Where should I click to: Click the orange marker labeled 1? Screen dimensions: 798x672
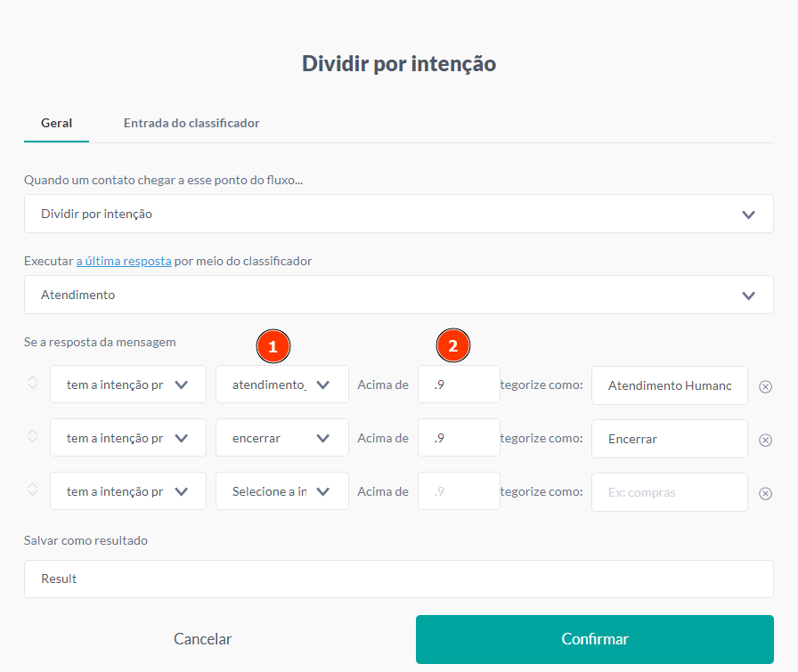click(x=273, y=346)
